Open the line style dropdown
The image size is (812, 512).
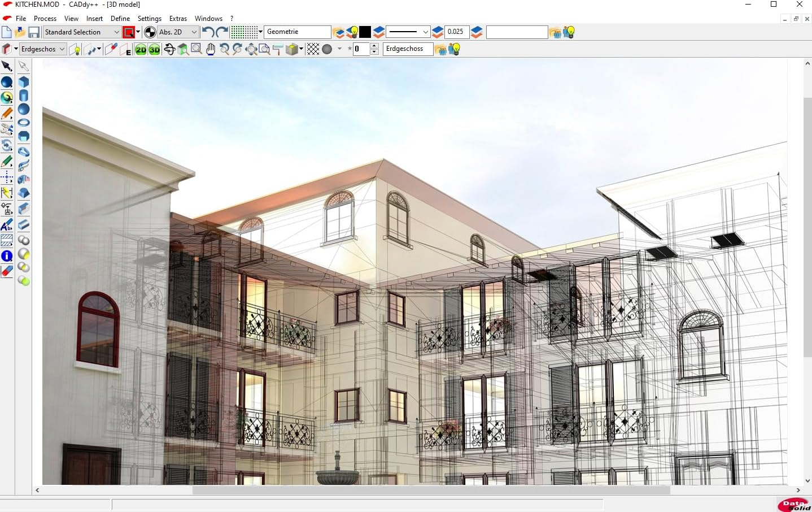point(425,32)
